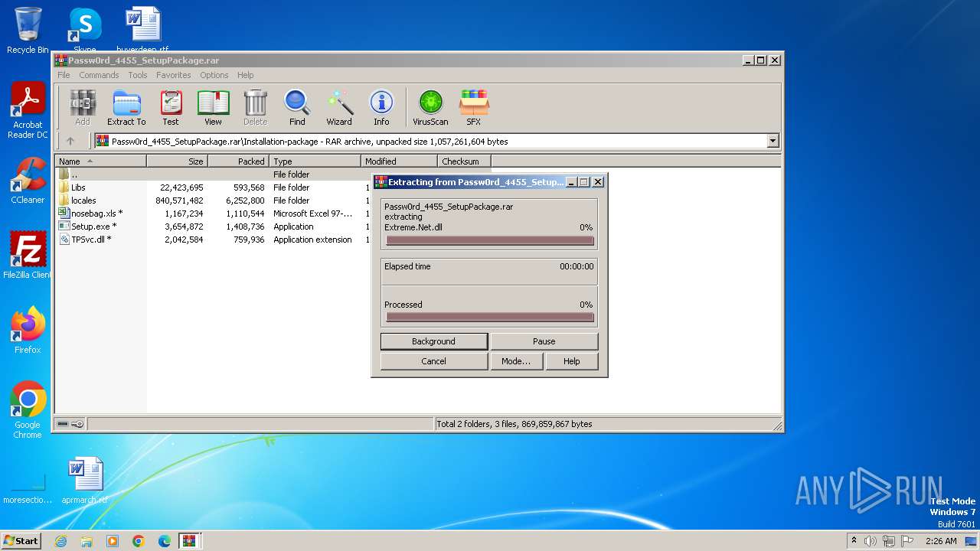The height and width of the screenshot is (551, 980).
Task: Click the Processed total progress bar
Action: 490,318
